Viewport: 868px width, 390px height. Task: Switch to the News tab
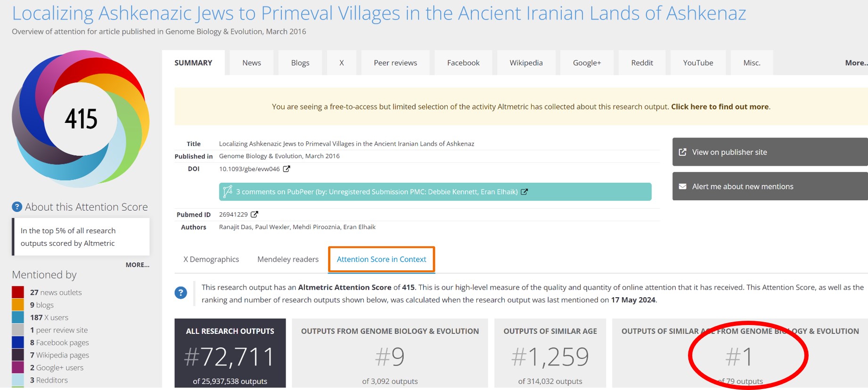coord(252,63)
